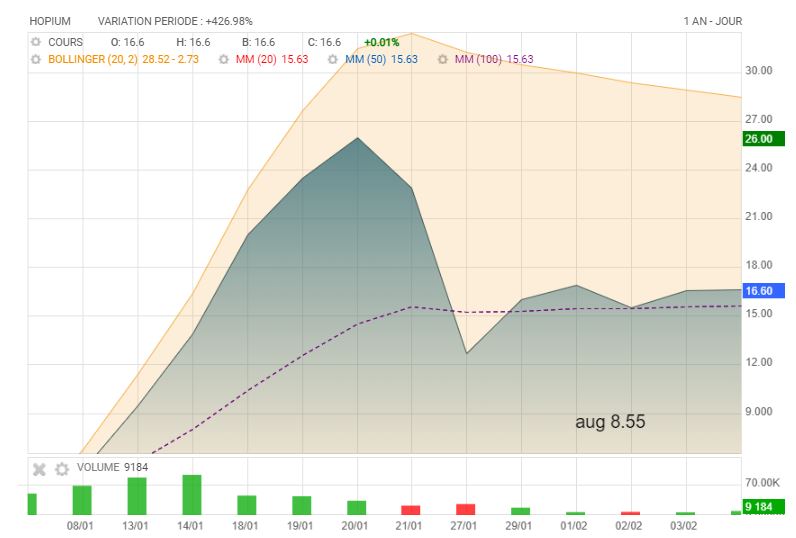Open settings gear next to COURS

[x=36, y=42]
